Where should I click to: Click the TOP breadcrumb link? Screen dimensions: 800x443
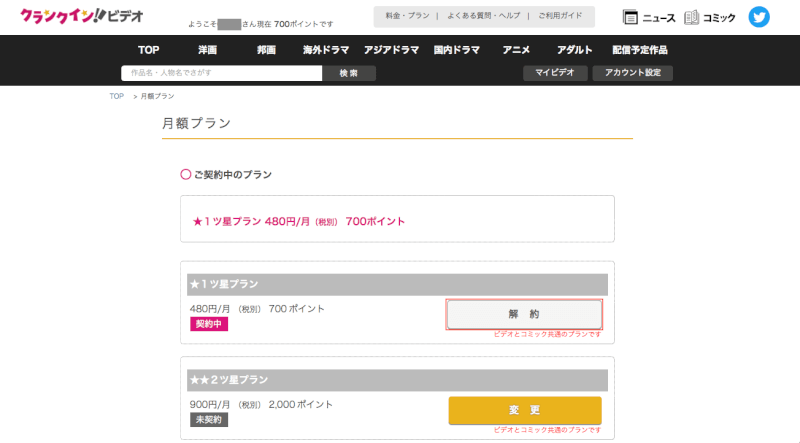[x=117, y=96]
